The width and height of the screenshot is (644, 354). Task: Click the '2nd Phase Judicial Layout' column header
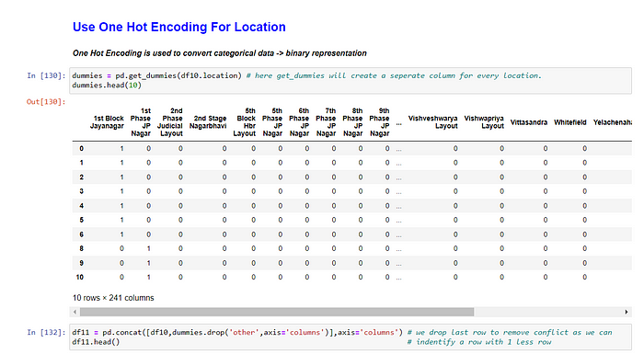point(170,122)
